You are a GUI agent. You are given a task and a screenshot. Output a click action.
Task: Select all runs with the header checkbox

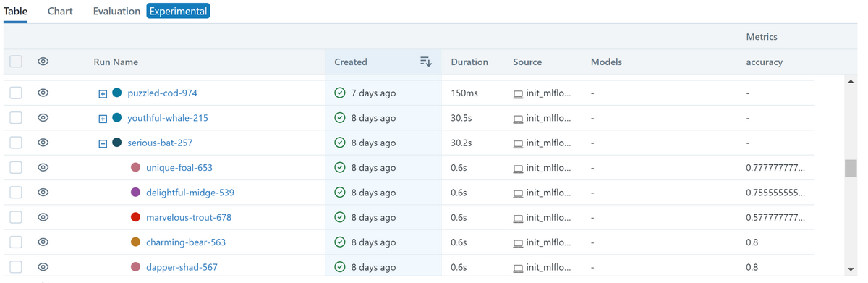[16, 62]
